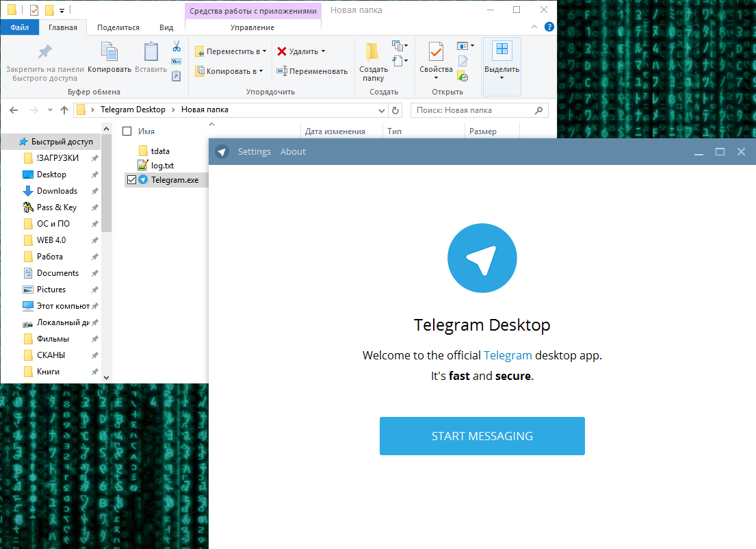This screenshot has width=756, height=549.
Task: Sort files by the Тип column header
Action: [424, 131]
